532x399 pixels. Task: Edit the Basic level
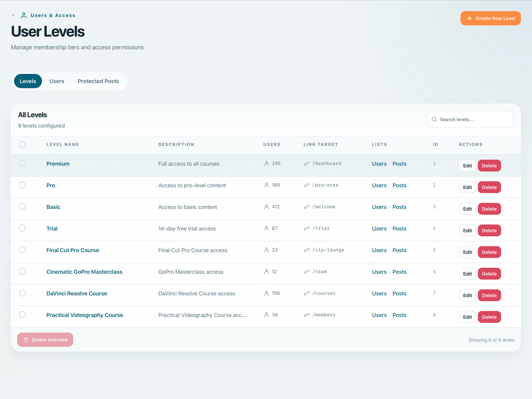coord(467,209)
